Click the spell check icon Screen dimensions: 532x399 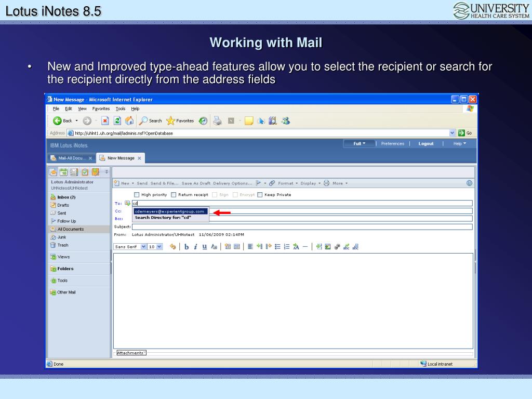pyautogui.click(x=346, y=247)
